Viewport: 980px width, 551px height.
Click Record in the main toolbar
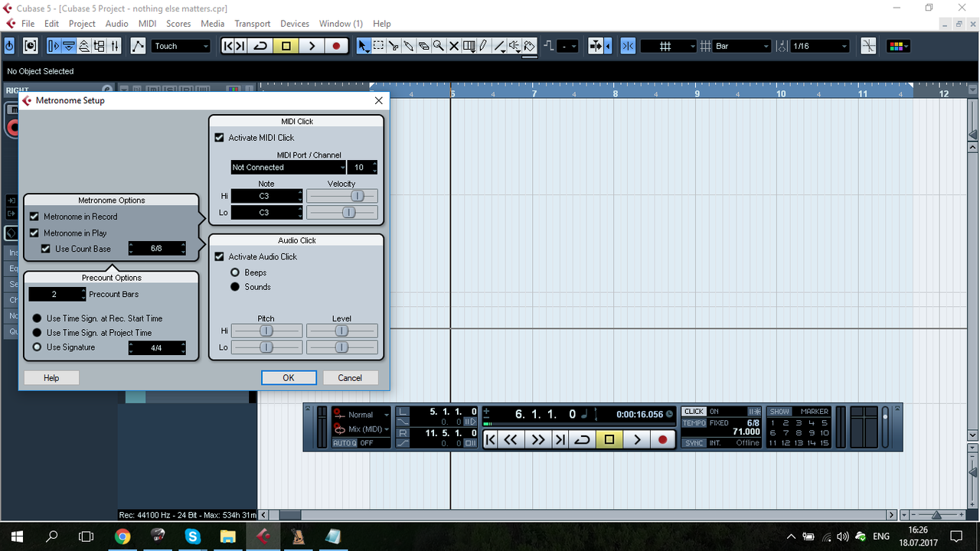click(x=336, y=46)
